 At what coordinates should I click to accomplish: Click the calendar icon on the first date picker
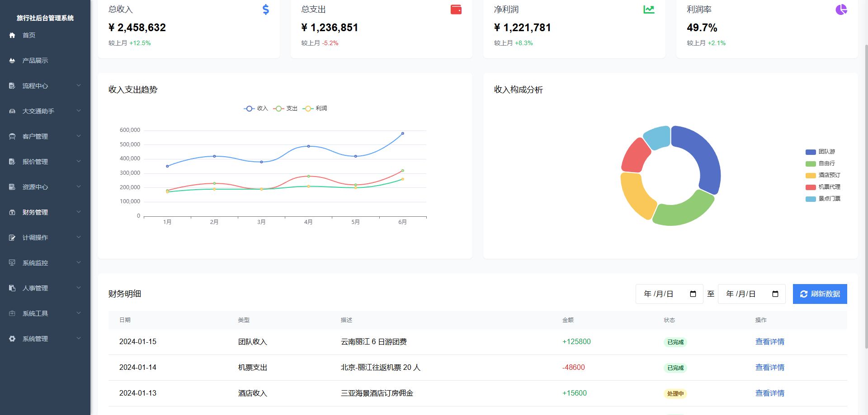click(693, 294)
